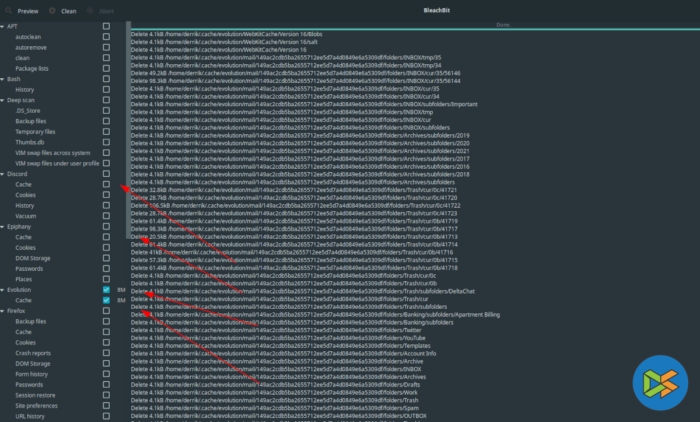This screenshot has width=700, height=422.
Task: Enable the Discord Cache checkbox
Action: click(106, 184)
